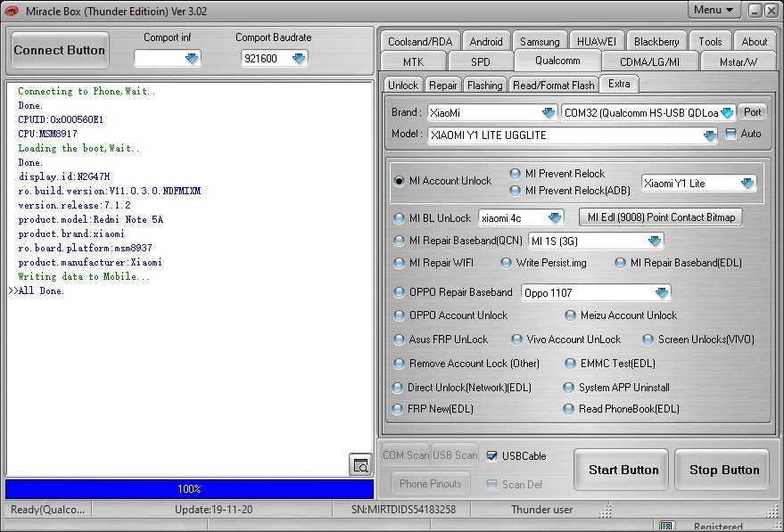Select Vivo Account UnLock option
Viewport: 784px width, 532px height.
(x=516, y=340)
